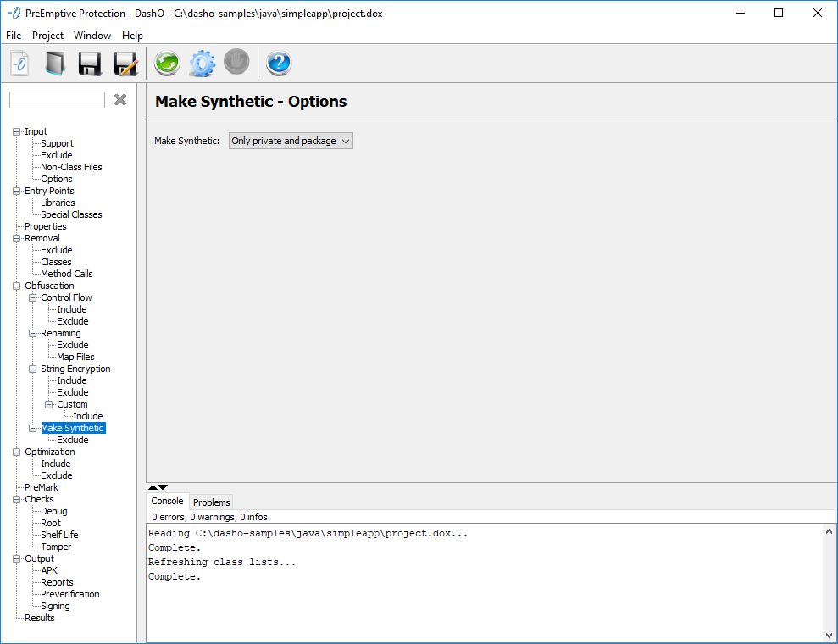Select the PreMark tree item
Image resolution: width=838 pixels, height=644 pixels.
coord(41,487)
